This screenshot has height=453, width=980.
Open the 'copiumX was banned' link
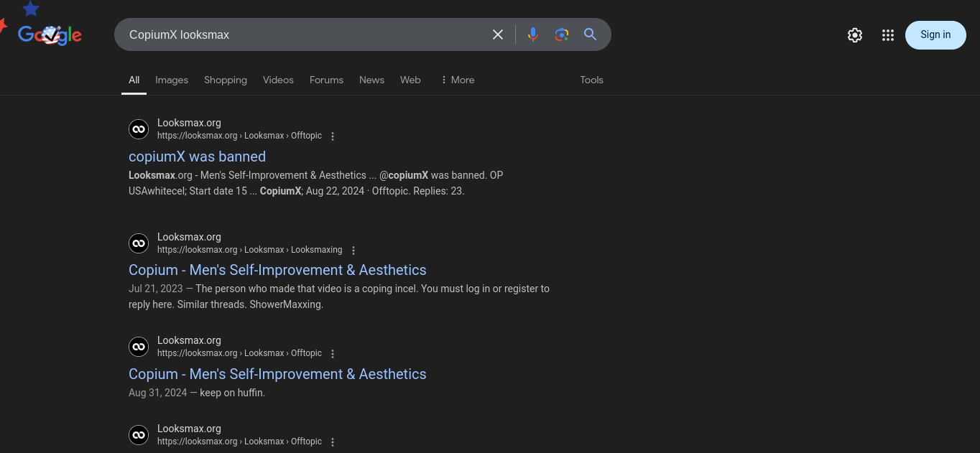pyautogui.click(x=197, y=157)
